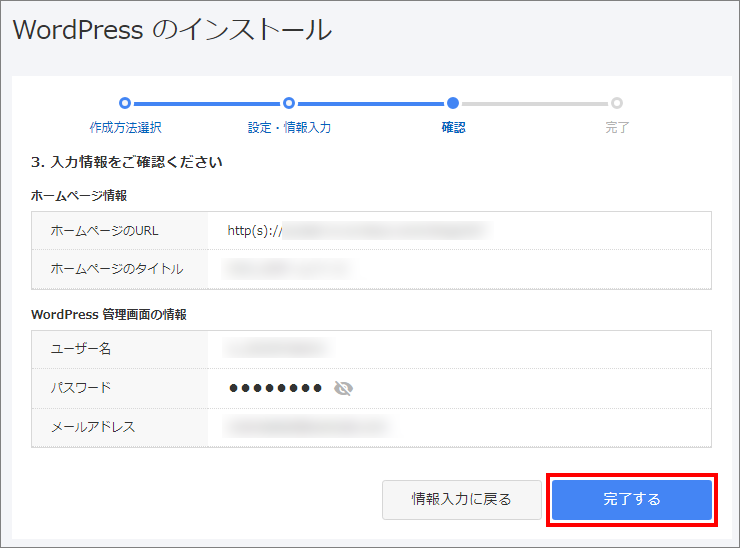Toggle password visibility with the eye icon

click(x=344, y=388)
